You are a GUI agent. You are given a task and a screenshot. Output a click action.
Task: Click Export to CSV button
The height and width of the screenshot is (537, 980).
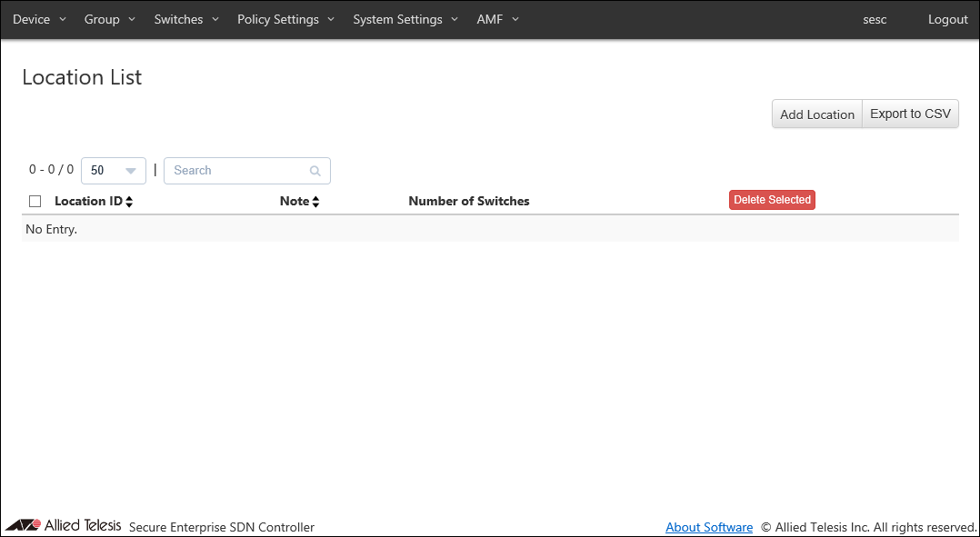pos(910,114)
